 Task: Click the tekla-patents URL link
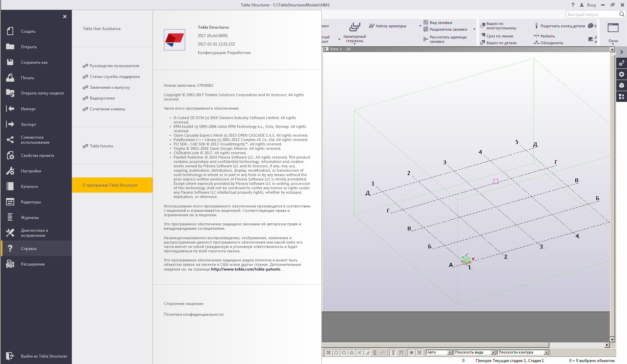(x=245, y=269)
